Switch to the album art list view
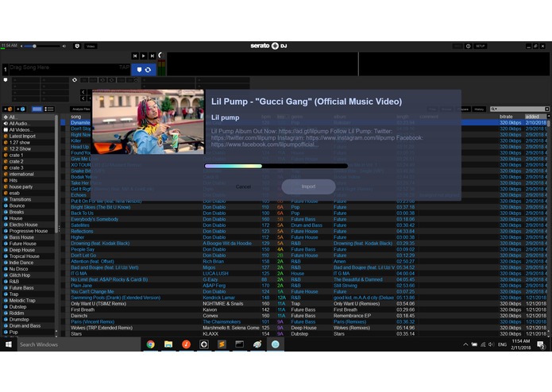 pos(49,109)
